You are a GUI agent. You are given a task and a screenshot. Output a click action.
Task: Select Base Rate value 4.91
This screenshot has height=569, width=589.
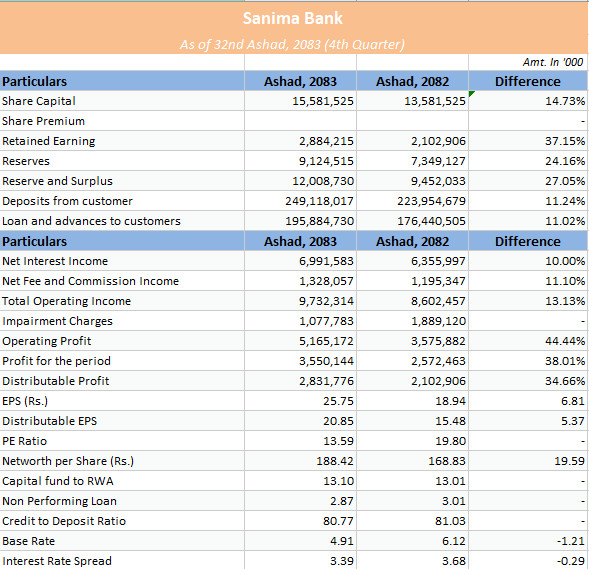tap(342, 541)
